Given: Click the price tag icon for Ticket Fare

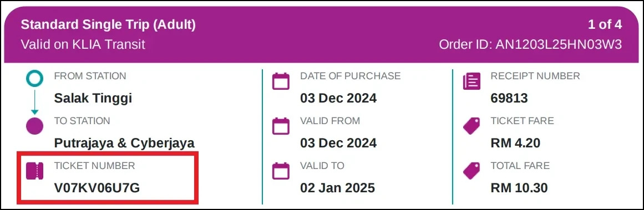Looking at the screenshot, I should [471, 126].
